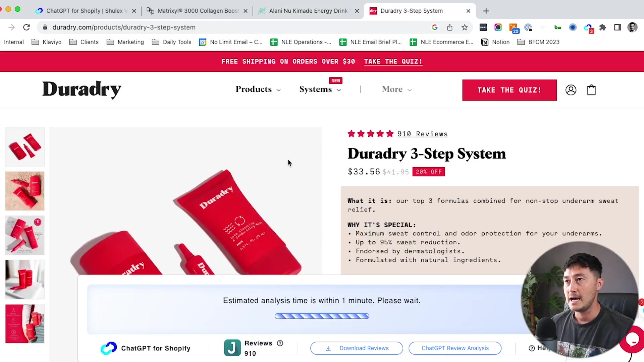
Task: Open a new tab with the plus icon
Action: click(486, 11)
